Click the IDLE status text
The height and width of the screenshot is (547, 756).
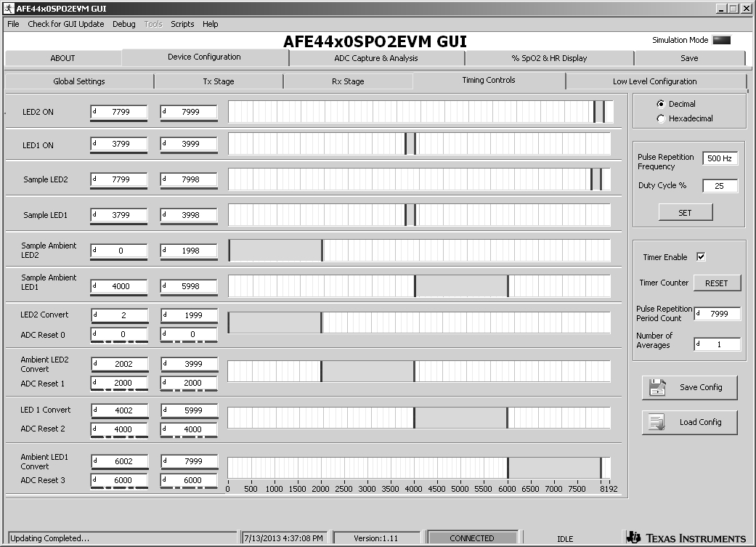[565, 539]
